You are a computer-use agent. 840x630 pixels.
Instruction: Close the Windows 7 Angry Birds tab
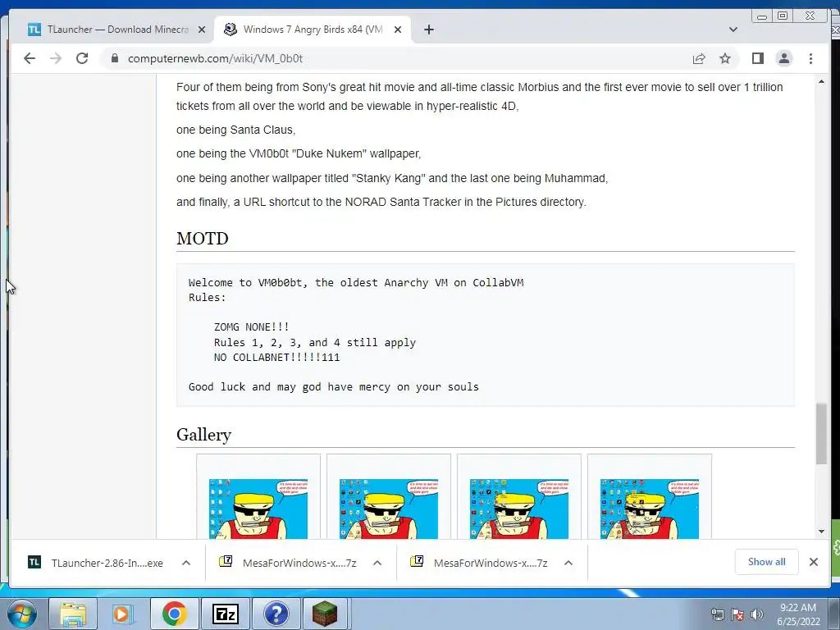point(398,30)
